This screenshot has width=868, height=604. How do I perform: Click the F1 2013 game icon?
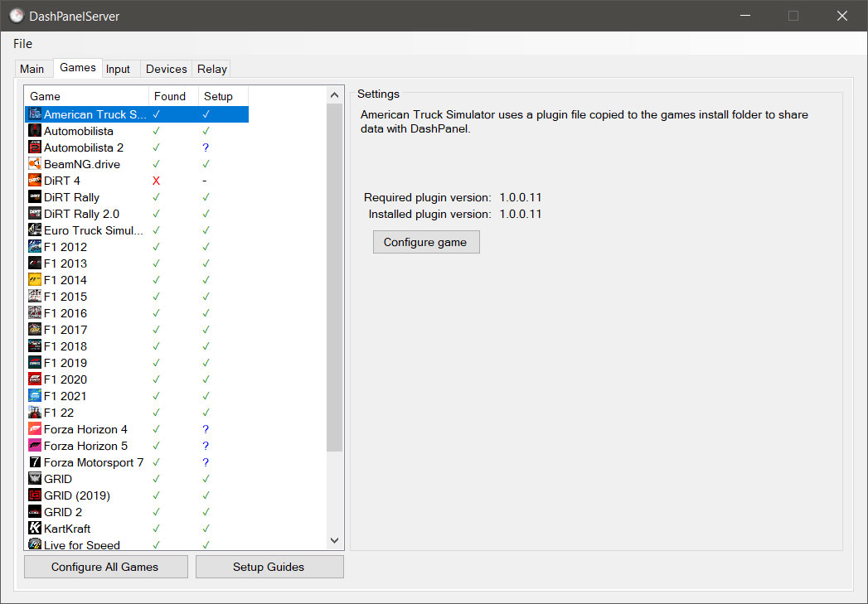(35, 263)
